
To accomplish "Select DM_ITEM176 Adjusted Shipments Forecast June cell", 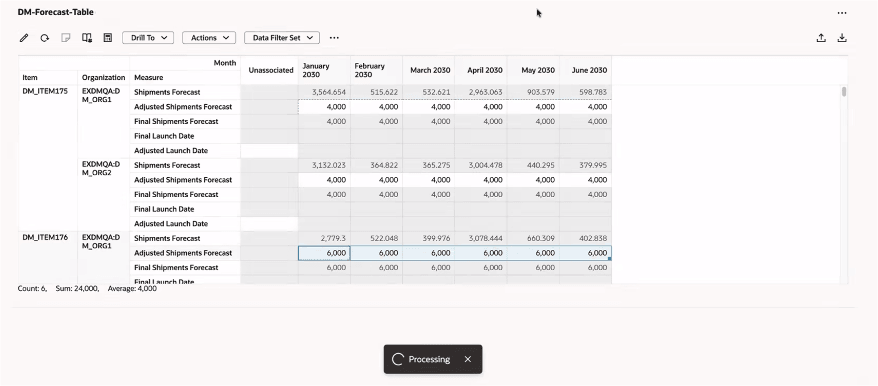I will pos(586,253).
